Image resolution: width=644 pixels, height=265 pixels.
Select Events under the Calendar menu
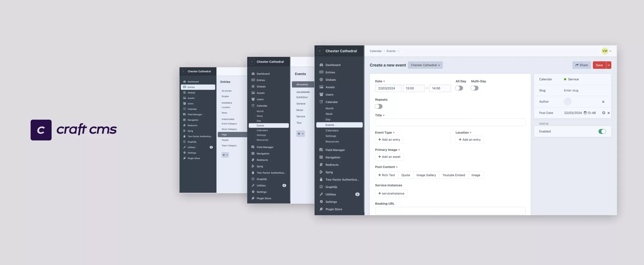coord(330,125)
